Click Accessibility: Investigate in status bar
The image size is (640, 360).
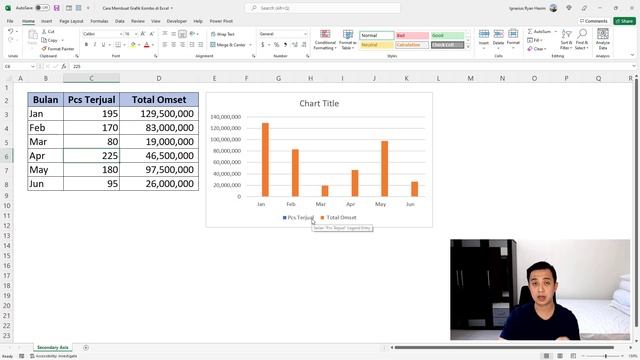53,356
